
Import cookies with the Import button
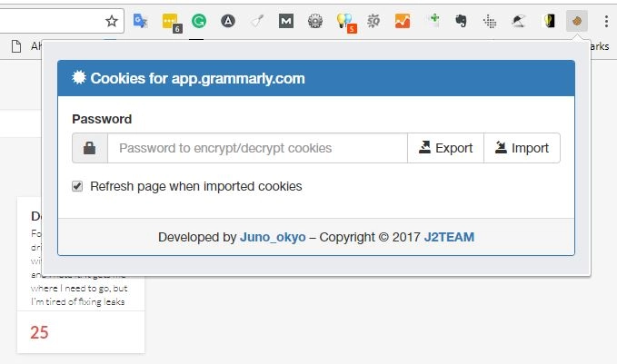pos(522,148)
